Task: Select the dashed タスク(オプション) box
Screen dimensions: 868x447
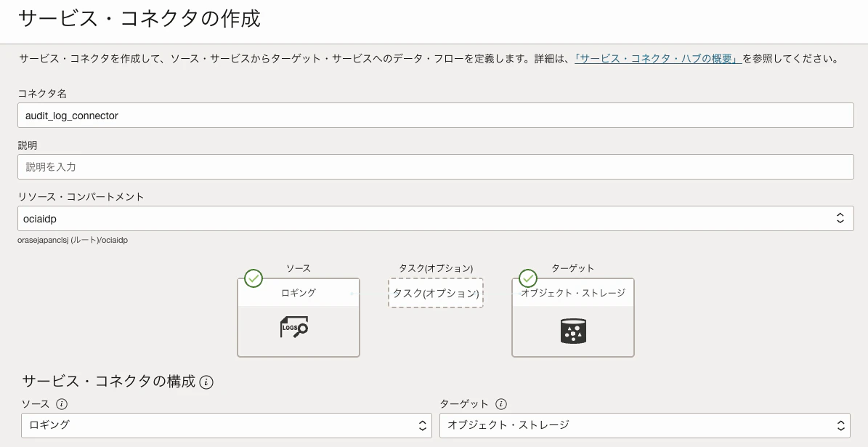Action: click(x=436, y=293)
